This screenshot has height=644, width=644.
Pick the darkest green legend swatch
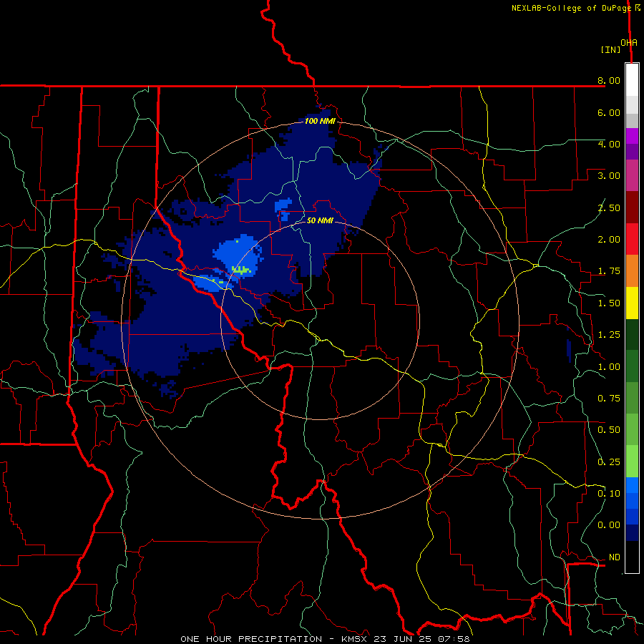[632, 335]
